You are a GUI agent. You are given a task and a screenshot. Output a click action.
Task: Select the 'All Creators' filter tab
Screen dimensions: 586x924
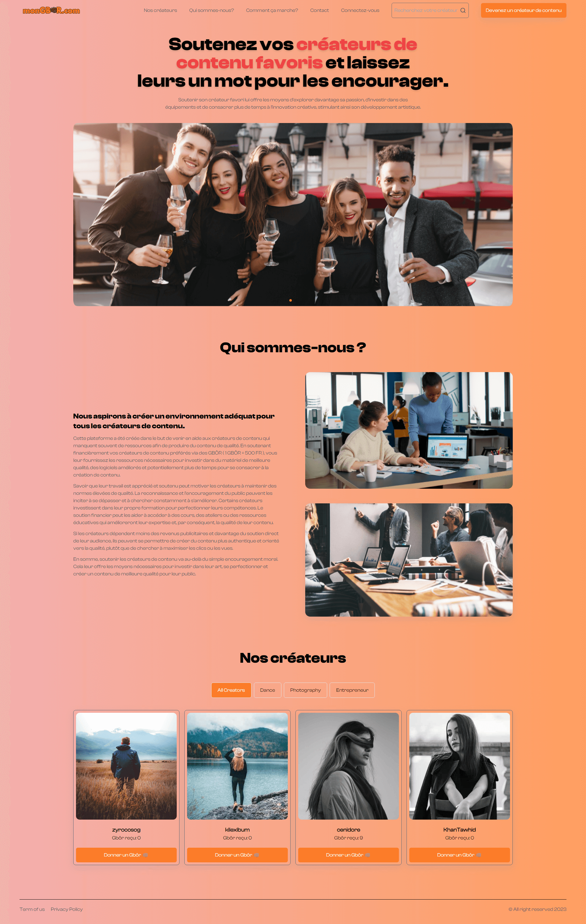pyautogui.click(x=230, y=689)
